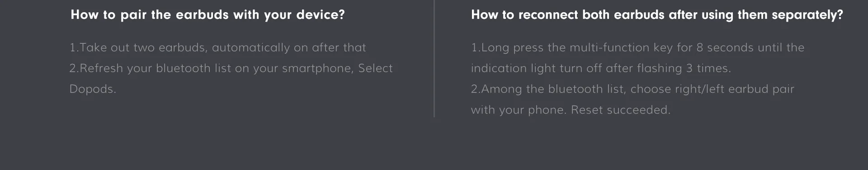This screenshot has height=170, width=868.
Task: Click the 'Refresh your bluetooth list' line
Action: [231, 68]
